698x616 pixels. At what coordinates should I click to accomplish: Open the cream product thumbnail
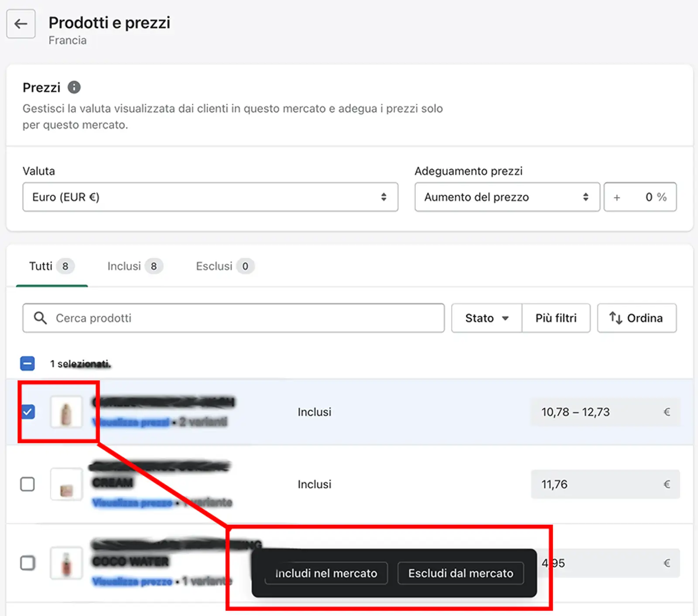pos(66,484)
